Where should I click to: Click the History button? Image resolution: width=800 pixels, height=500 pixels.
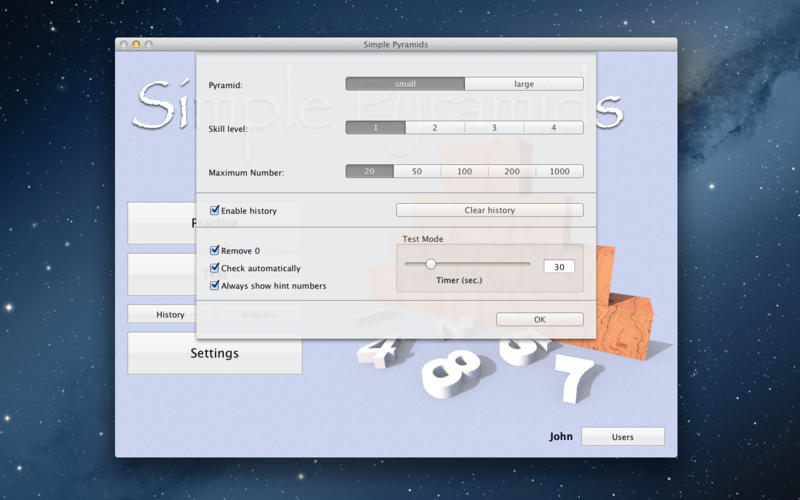pos(170,314)
